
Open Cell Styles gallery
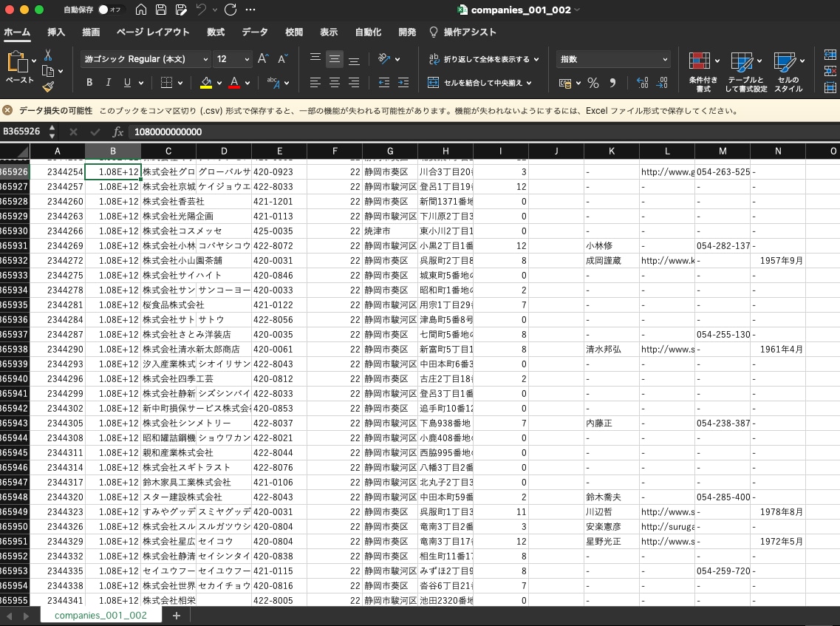click(788, 72)
